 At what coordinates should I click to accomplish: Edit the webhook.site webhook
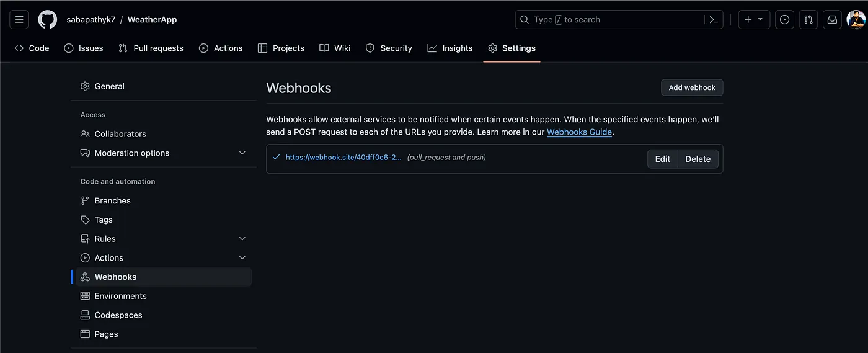tap(663, 159)
